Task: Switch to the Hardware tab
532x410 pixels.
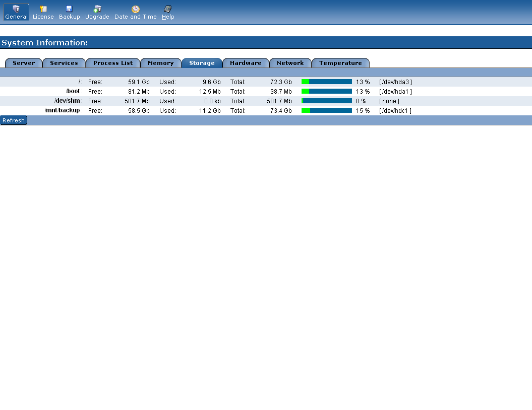Action: pyautogui.click(x=246, y=63)
